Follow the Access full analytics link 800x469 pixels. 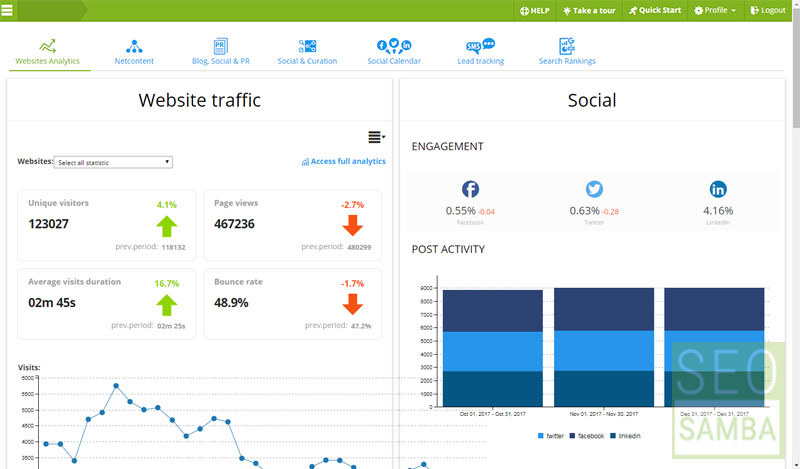click(344, 161)
